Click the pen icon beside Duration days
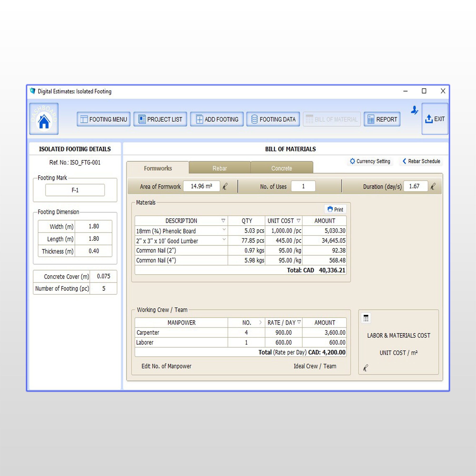 (434, 187)
